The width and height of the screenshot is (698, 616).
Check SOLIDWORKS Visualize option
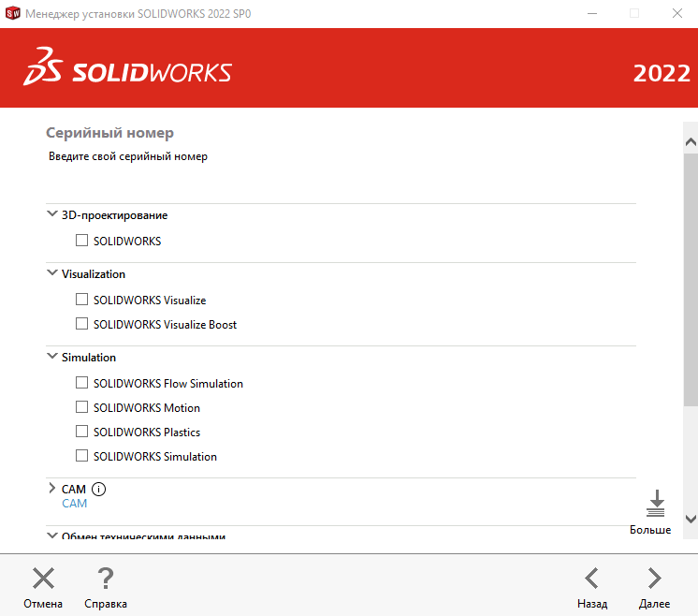(82, 300)
